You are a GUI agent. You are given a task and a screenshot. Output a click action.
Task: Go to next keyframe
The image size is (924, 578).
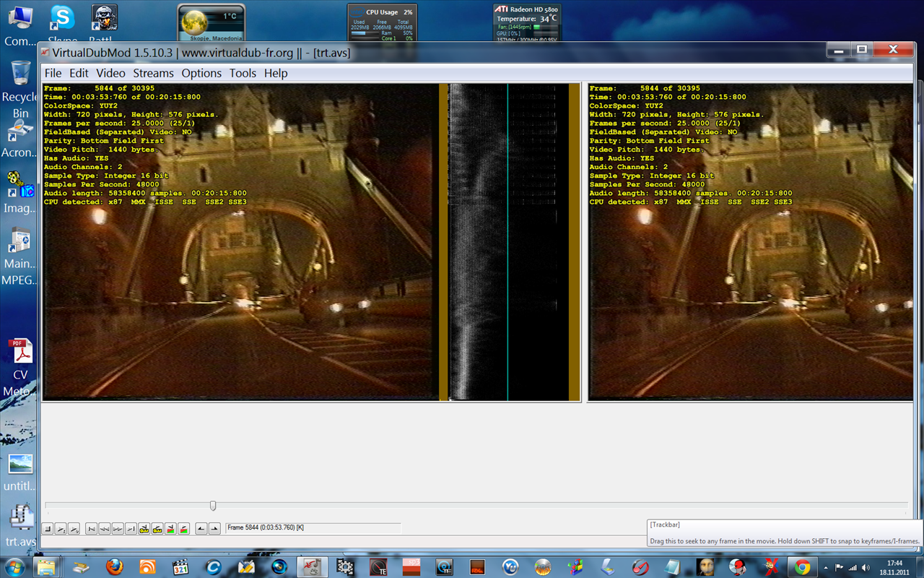pos(157,529)
